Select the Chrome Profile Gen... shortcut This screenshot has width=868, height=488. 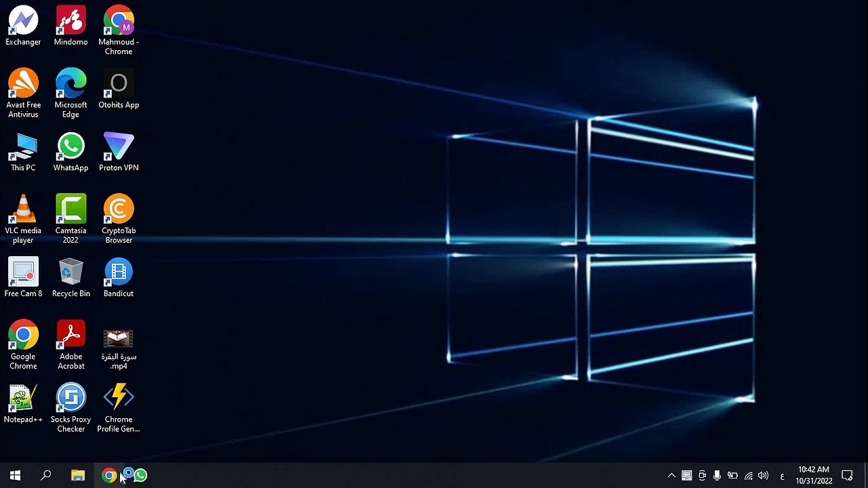pyautogui.click(x=119, y=409)
